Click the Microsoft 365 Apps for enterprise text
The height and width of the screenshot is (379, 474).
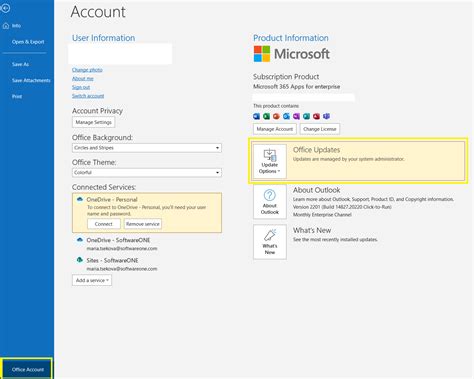296,86
